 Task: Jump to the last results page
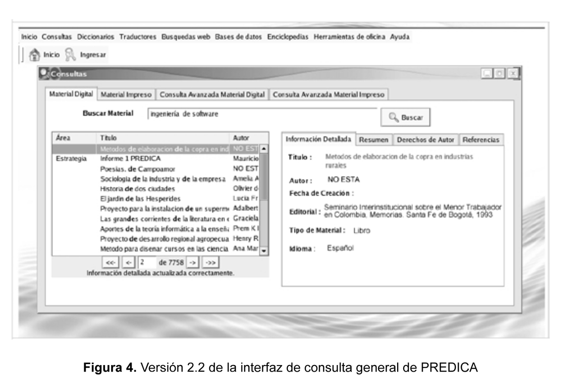tap(210, 262)
